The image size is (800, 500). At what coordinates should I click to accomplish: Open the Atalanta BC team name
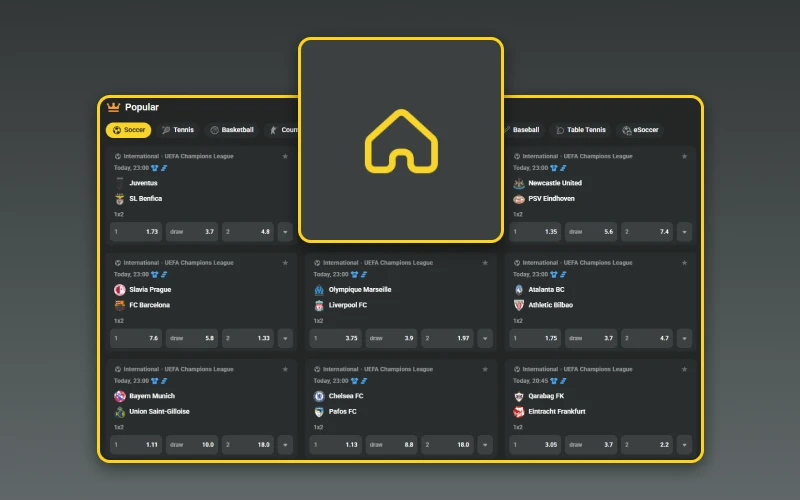click(546, 290)
